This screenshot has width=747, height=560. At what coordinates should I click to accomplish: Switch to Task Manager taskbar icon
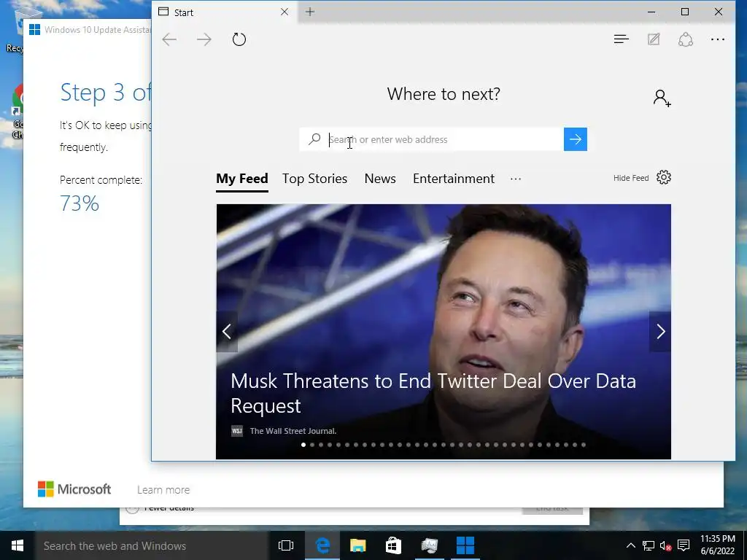click(429, 545)
